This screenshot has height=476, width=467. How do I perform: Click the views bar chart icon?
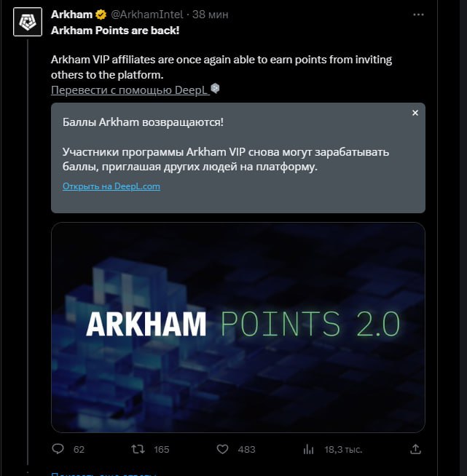(x=308, y=449)
